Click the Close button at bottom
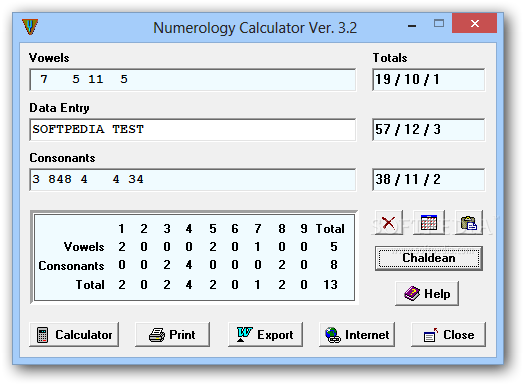Viewport: 524px width, 385px height. [x=448, y=335]
